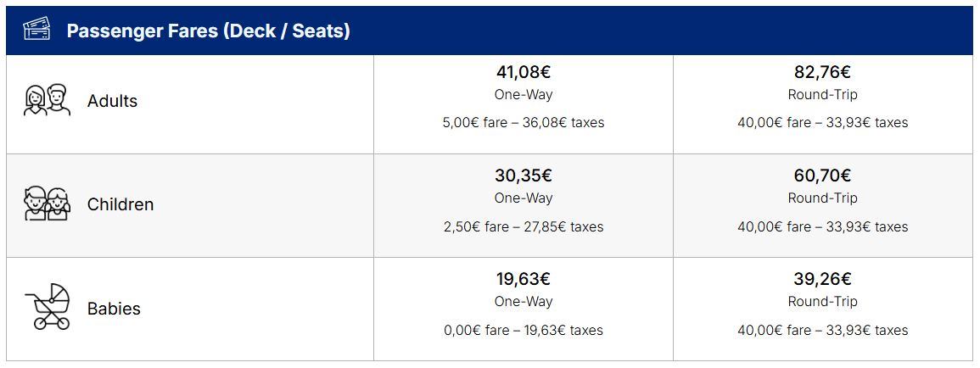Click the Passenger Fares (Deck / Seats) heading
The height and width of the screenshot is (368, 980).
(x=209, y=31)
